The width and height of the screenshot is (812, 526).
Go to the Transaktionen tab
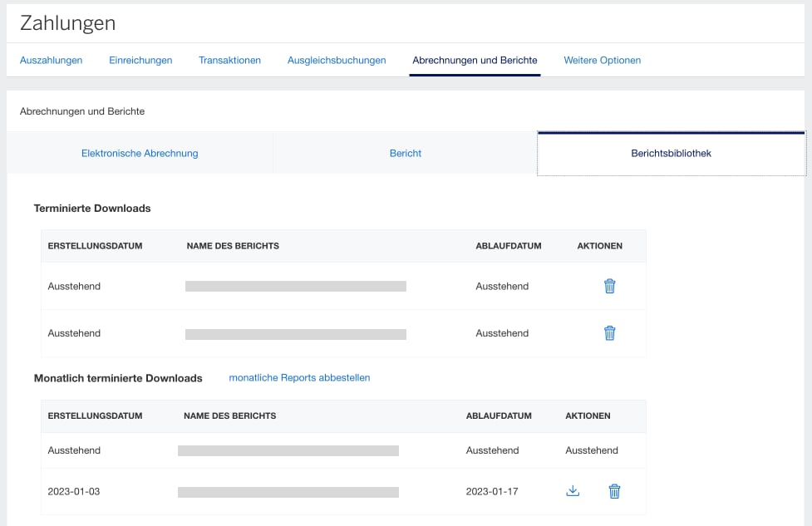229,60
